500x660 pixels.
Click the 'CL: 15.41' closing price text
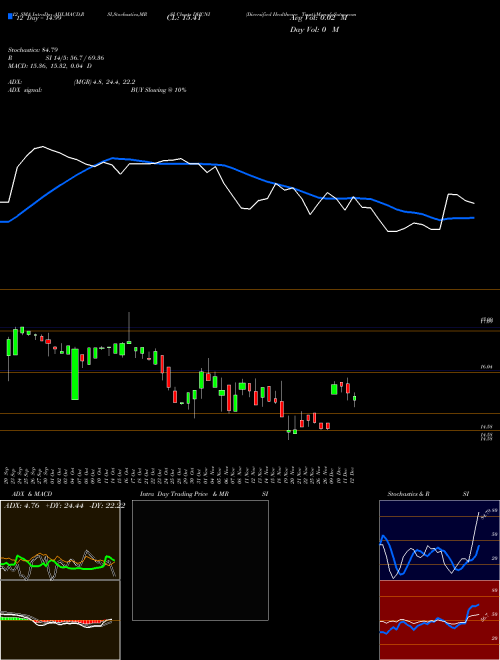click(x=184, y=18)
